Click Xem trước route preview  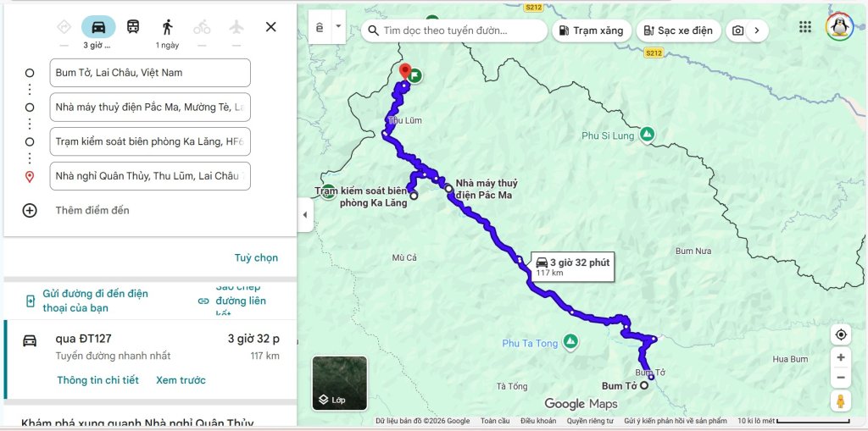[x=181, y=380]
